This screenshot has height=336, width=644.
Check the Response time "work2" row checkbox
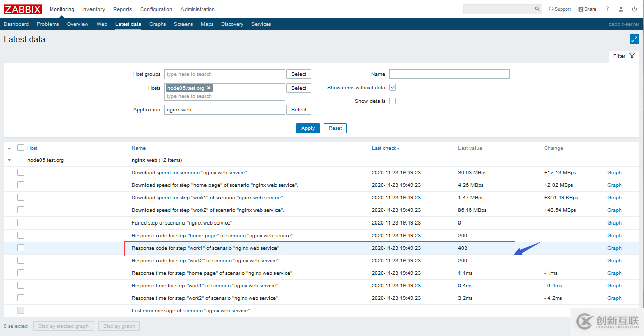(x=21, y=298)
